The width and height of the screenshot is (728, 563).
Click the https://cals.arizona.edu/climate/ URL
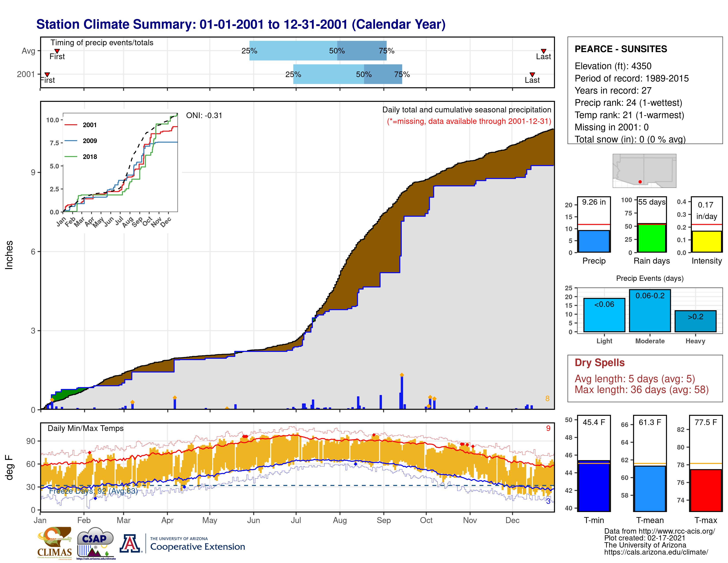[656, 552]
